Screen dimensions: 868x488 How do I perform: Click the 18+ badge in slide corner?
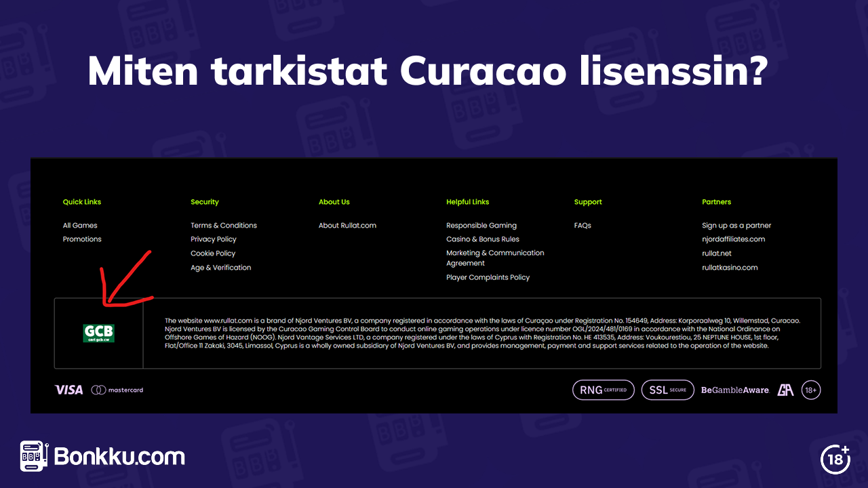click(x=835, y=459)
